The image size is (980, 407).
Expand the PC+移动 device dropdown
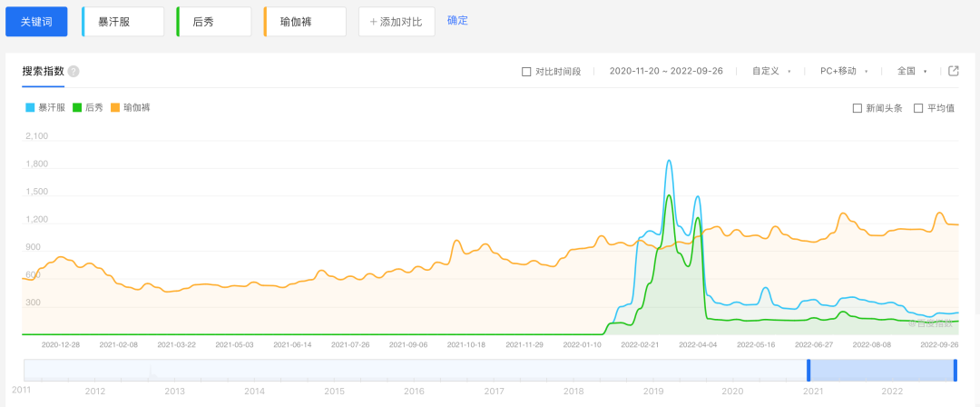[x=844, y=71]
